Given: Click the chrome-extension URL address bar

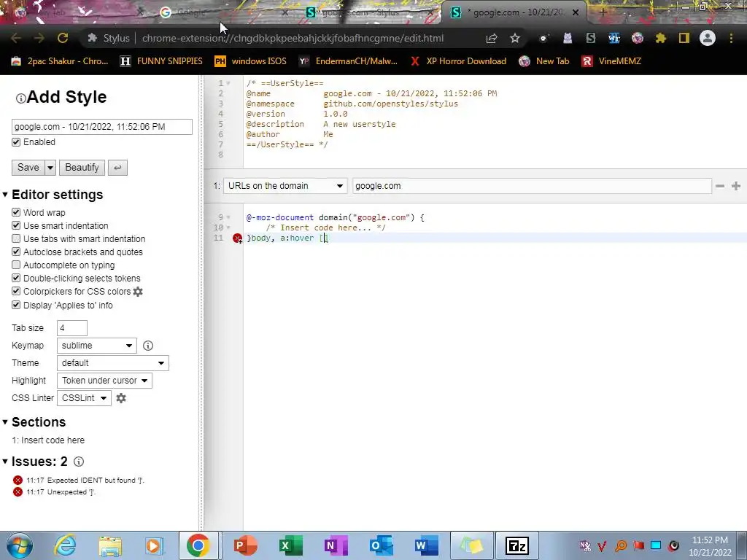Looking at the screenshot, I should click(x=293, y=38).
